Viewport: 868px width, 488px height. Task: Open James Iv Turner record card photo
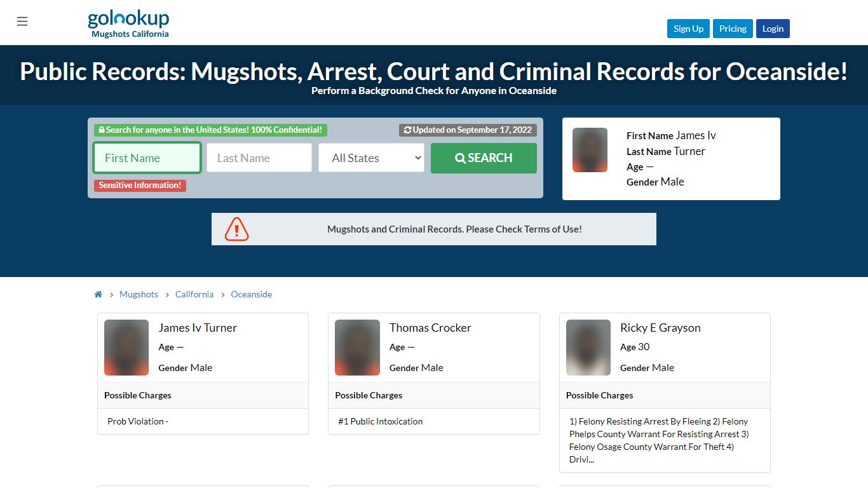point(126,348)
